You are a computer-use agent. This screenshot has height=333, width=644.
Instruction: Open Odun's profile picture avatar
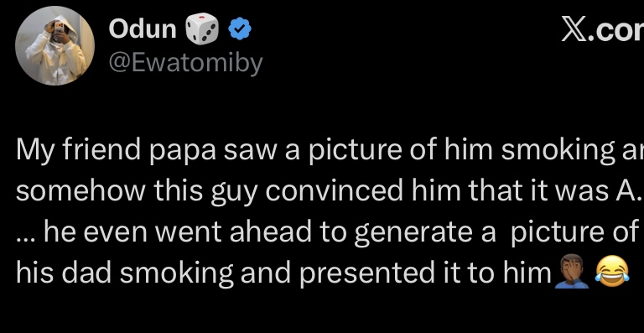(x=55, y=45)
